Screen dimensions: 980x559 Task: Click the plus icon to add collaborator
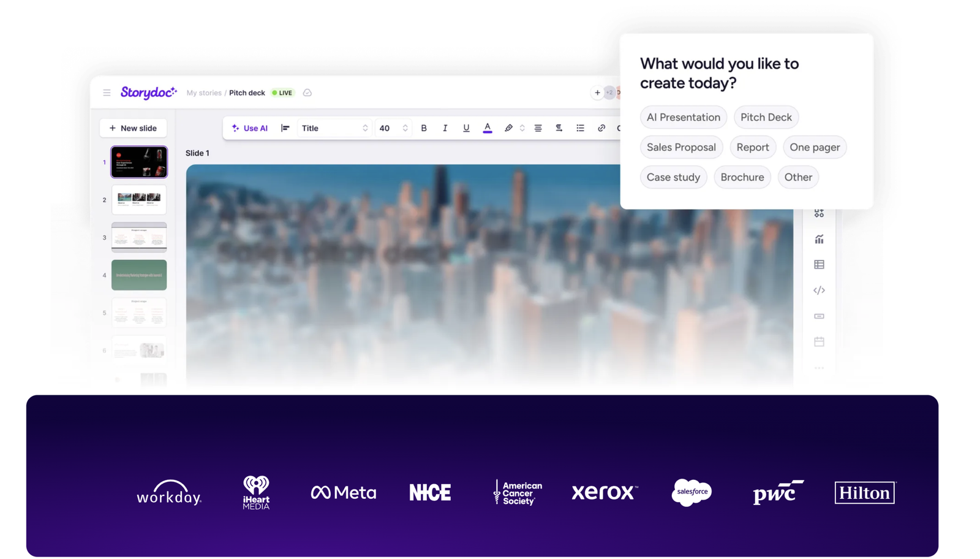(x=597, y=93)
